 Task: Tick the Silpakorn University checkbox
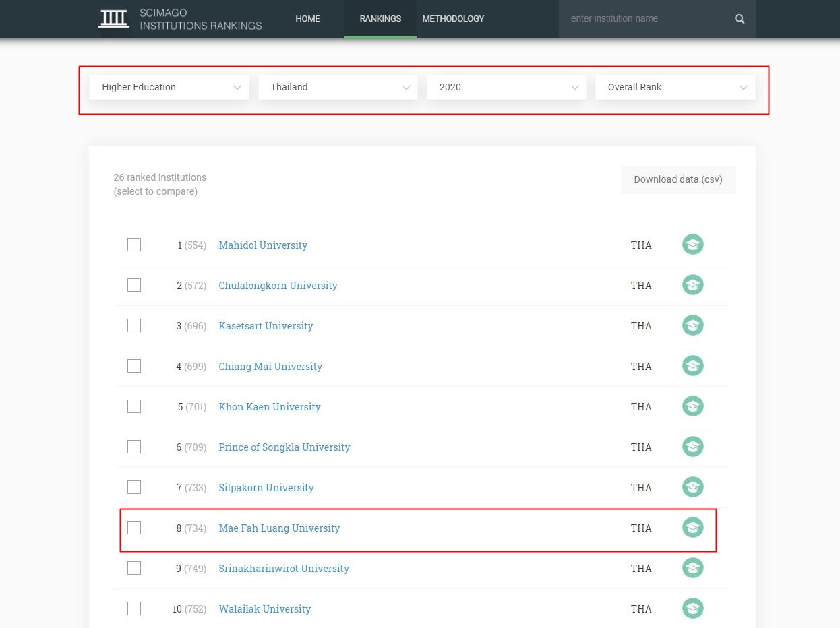point(134,487)
